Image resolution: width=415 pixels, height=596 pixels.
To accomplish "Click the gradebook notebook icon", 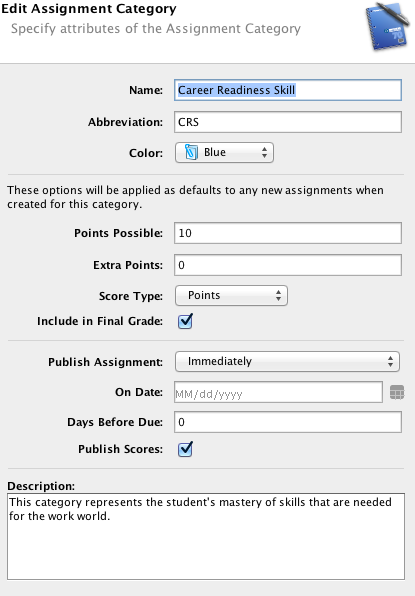I will point(387,26).
